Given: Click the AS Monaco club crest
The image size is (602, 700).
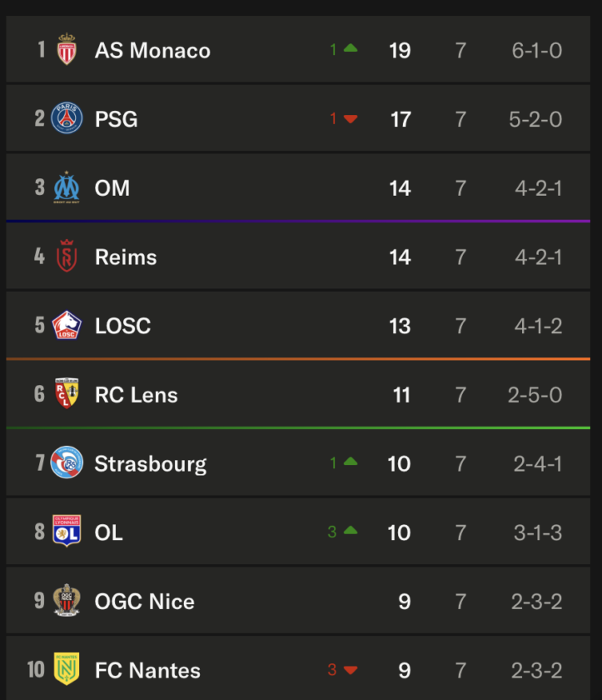Looking at the screenshot, I should [67, 49].
